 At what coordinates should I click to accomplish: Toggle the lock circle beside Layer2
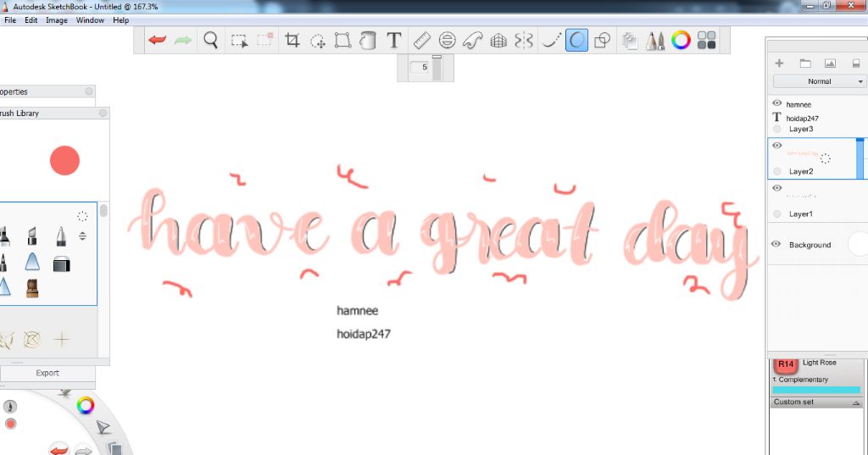coord(776,172)
